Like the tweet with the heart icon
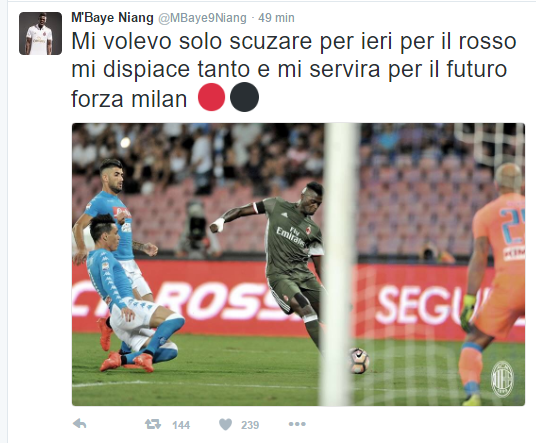Screen dimensions: 536x443 [x=225, y=425]
